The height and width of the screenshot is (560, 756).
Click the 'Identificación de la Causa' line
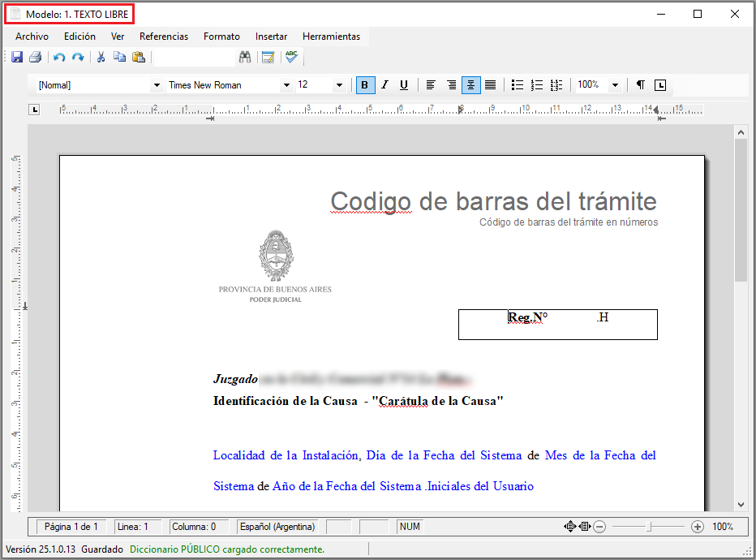[359, 401]
